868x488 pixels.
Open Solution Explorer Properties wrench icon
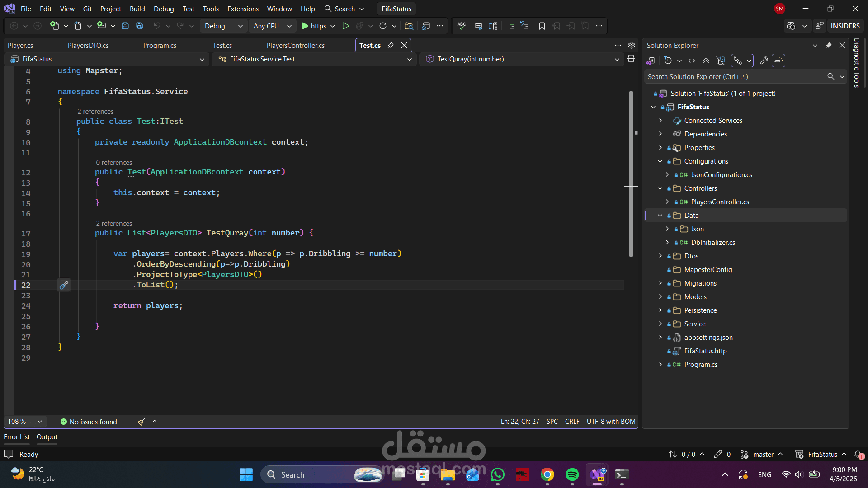[x=764, y=61]
